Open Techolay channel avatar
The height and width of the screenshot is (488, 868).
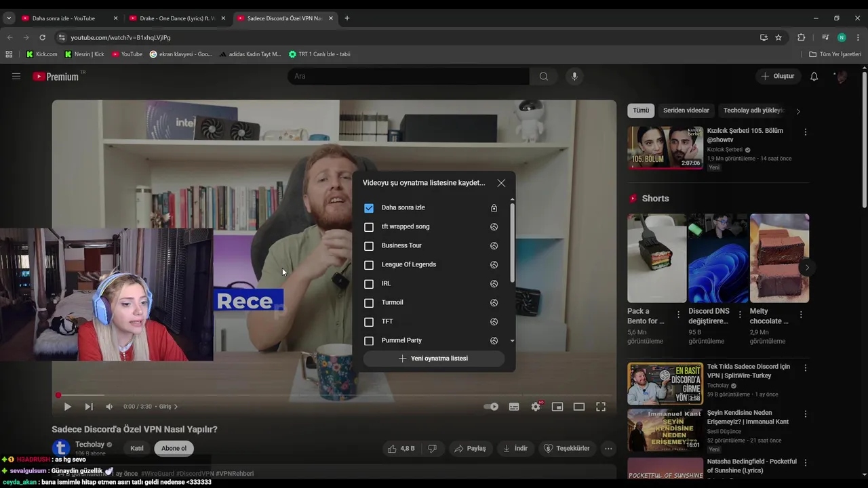tap(61, 448)
